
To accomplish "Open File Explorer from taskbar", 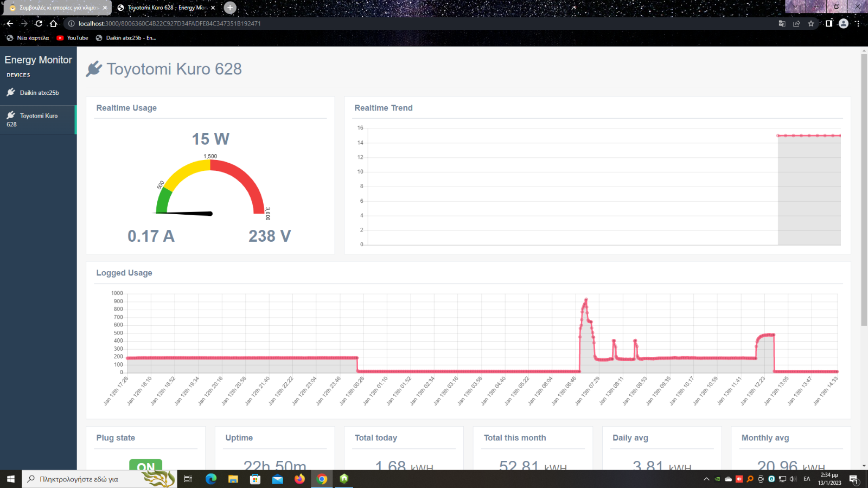I will pos(233,479).
